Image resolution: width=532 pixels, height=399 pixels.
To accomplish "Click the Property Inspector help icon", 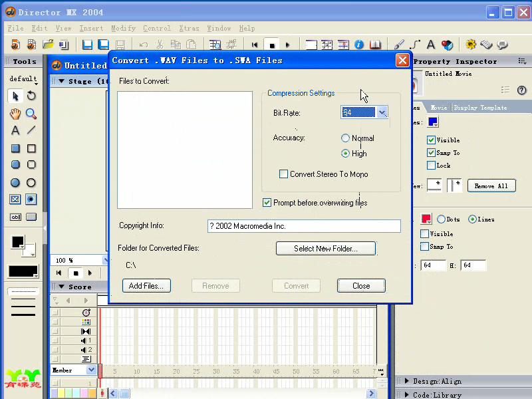I will (522, 90).
